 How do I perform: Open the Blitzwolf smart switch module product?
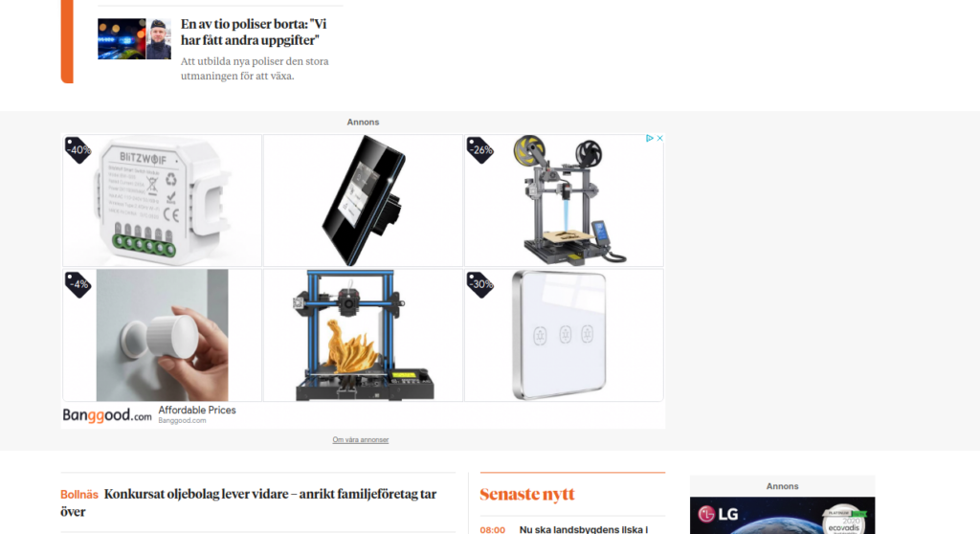coord(162,201)
